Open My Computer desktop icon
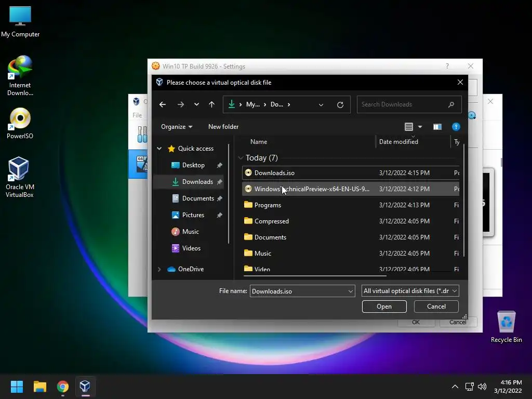 [20, 22]
